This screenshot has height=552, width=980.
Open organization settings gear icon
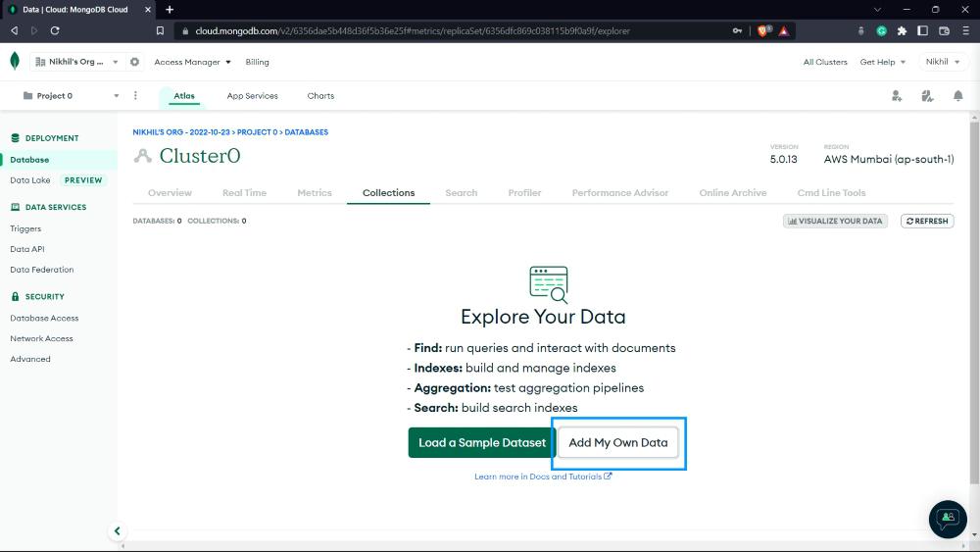tap(134, 62)
